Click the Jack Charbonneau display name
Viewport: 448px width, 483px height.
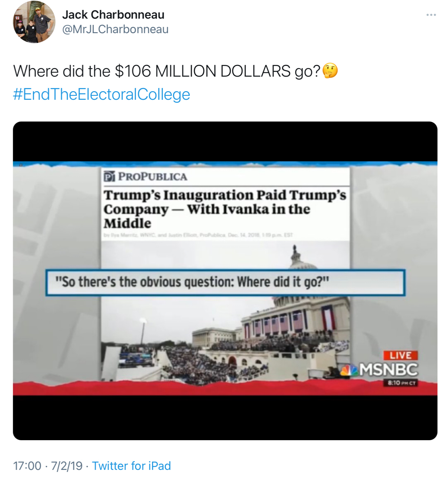[113, 15]
